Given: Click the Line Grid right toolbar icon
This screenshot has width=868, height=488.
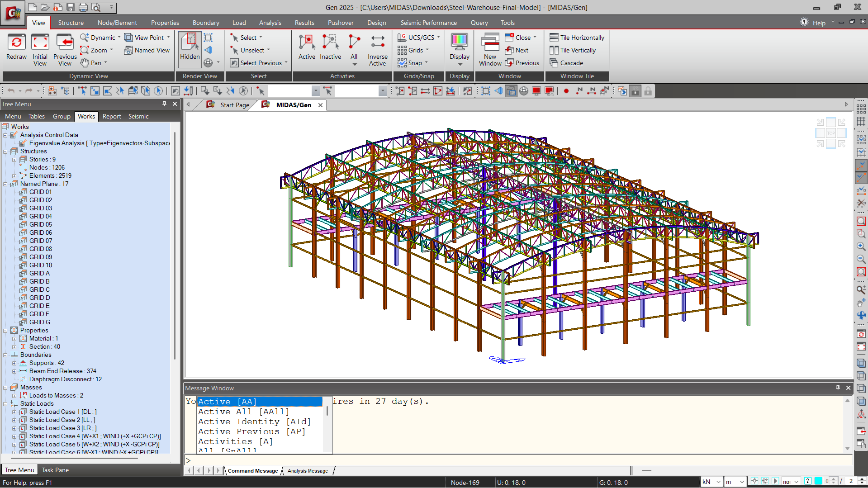Looking at the screenshot, I should (x=861, y=122).
